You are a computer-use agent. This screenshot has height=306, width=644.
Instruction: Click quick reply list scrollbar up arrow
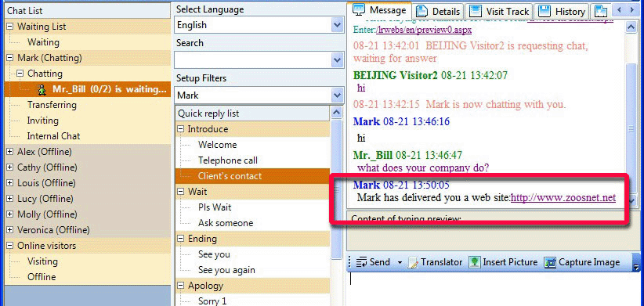[x=336, y=113]
